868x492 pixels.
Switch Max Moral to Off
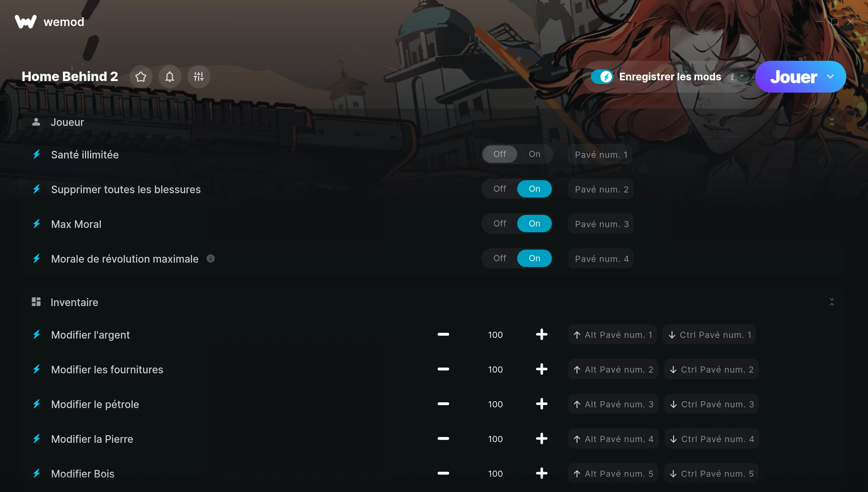click(500, 224)
